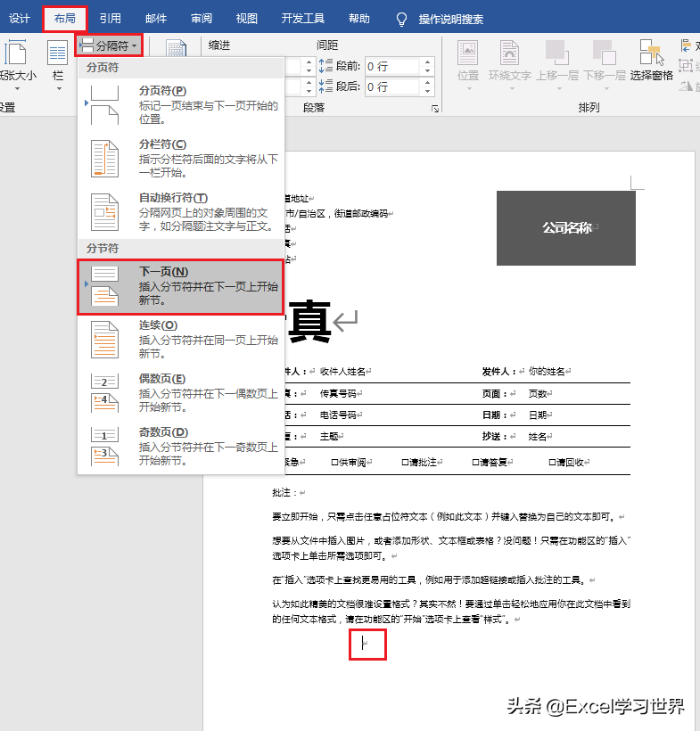Click the next page section icon
Viewport: 700px width, 731px height.
point(104,286)
